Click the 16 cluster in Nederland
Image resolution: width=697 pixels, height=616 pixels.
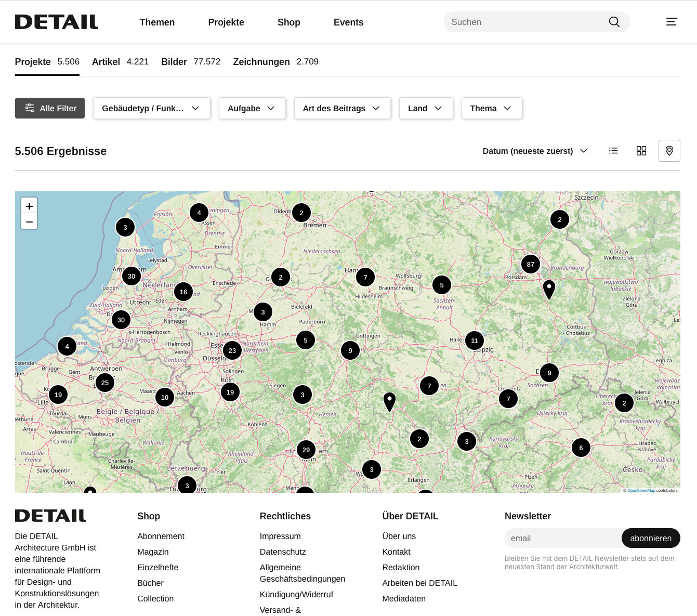[183, 292]
